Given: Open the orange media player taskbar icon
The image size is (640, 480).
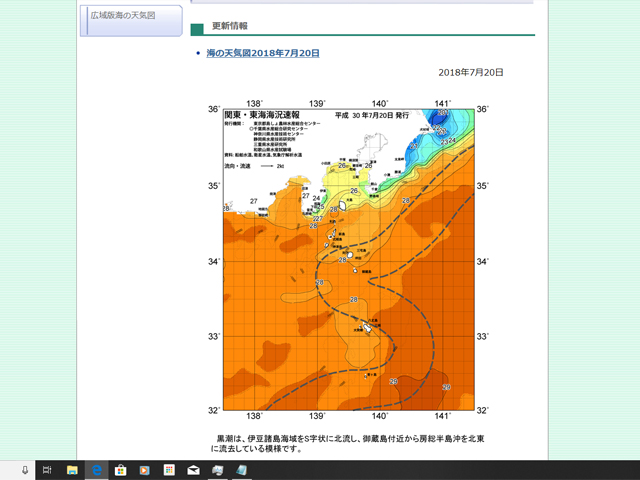Looking at the screenshot, I should 145,469.
